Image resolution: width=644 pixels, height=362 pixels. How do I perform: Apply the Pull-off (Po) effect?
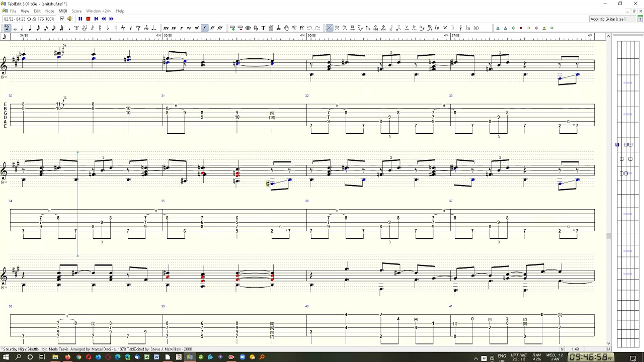coord(345,28)
